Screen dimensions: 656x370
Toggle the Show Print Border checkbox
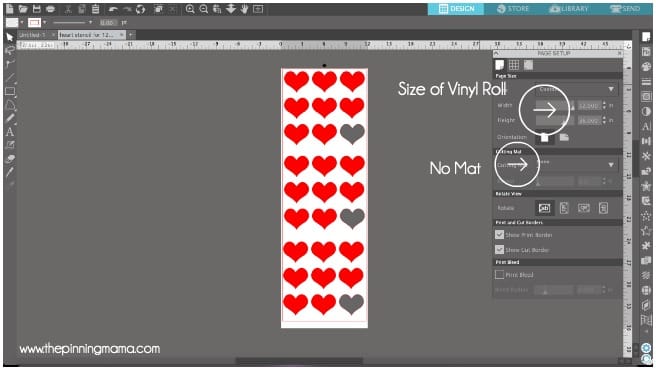499,235
